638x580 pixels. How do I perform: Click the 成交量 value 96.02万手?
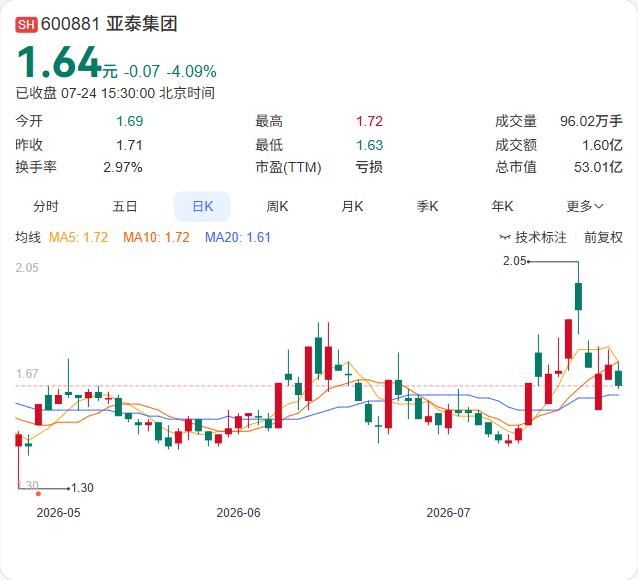591,121
